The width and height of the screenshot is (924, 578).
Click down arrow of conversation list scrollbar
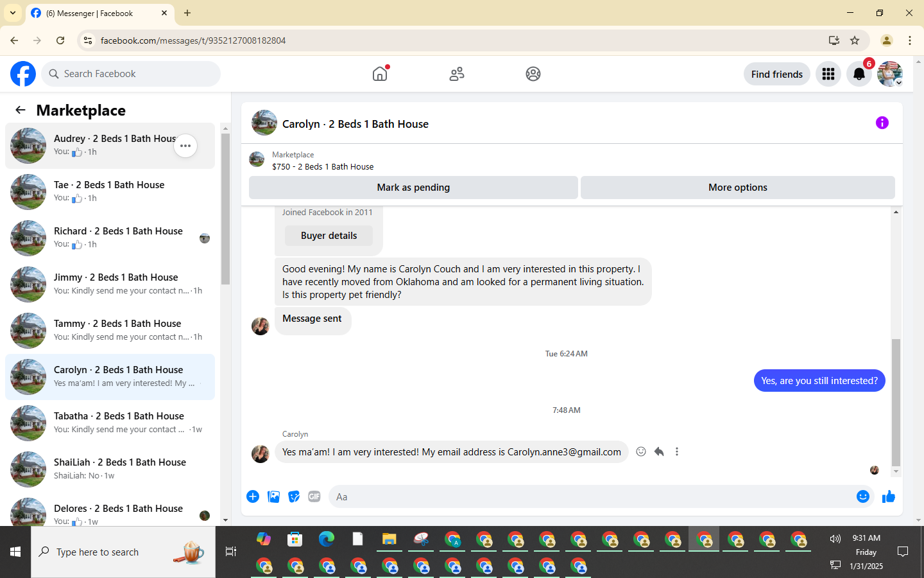click(x=225, y=520)
